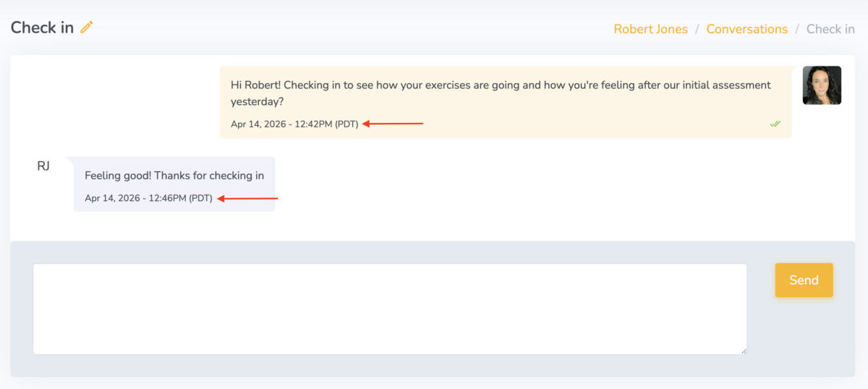The width and height of the screenshot is (868, 389).
Task: Focus the message text box
Action: tap(390, 309)
